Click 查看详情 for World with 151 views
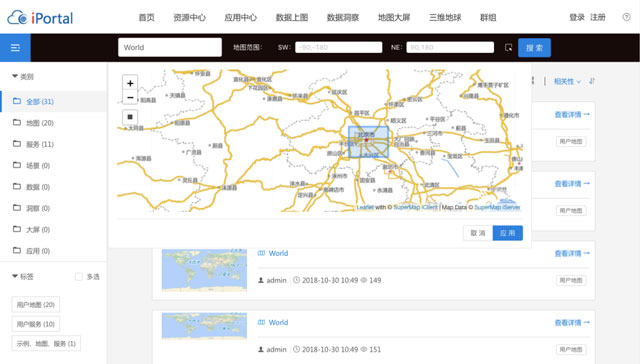The height and width of the screenshot is (364, 640). point(572,323)
